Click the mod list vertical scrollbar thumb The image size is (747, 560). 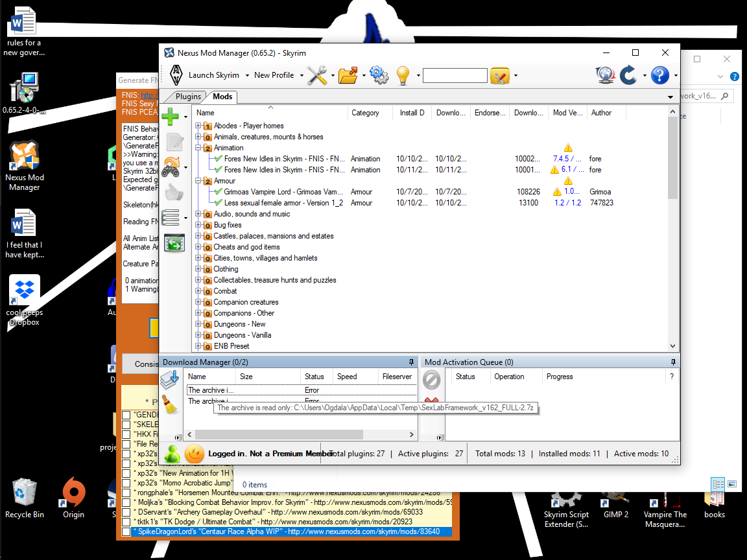point(672,157)
